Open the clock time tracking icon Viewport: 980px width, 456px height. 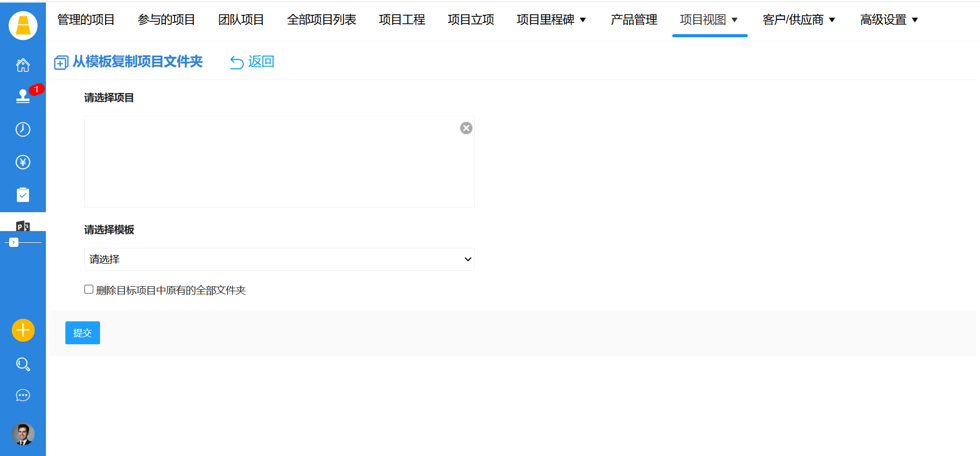(23, 130)
